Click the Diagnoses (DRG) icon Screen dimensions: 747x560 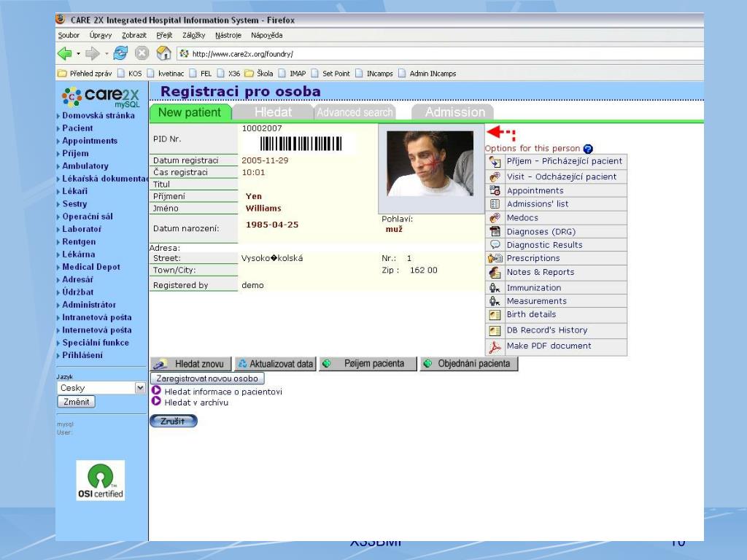[x=495, y=231]
